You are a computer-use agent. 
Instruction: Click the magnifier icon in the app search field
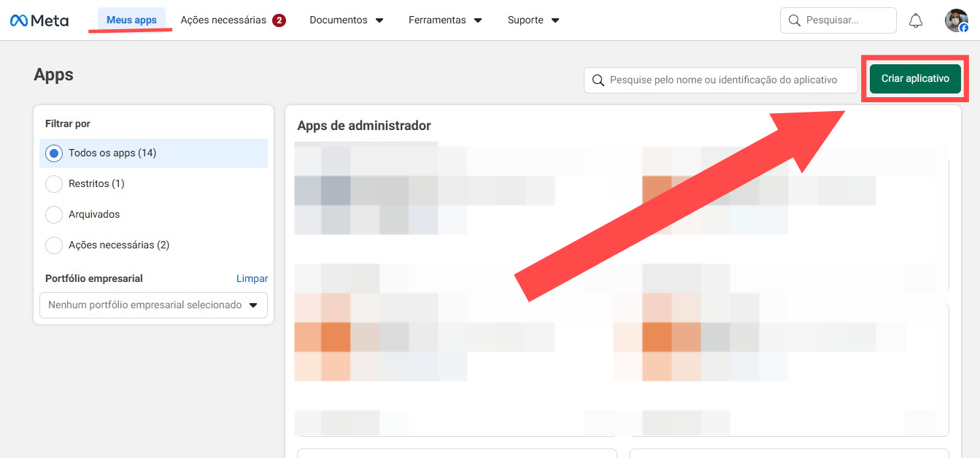(x=598, y=80)
